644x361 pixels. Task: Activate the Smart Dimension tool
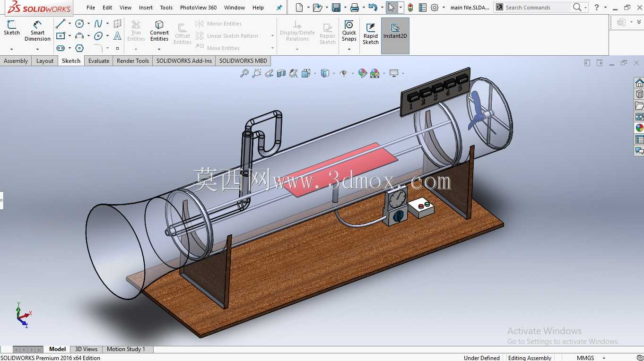click(x=37, y=30)
